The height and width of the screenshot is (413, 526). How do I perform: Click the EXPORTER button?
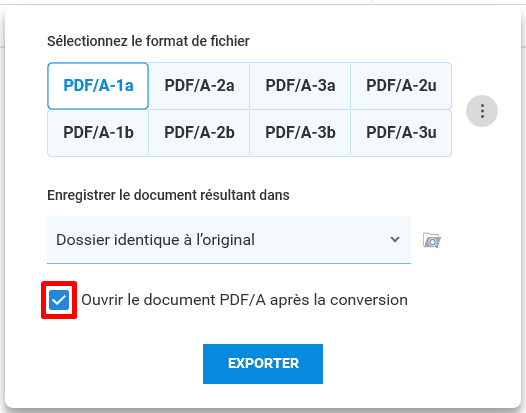(x=263, y=364)
